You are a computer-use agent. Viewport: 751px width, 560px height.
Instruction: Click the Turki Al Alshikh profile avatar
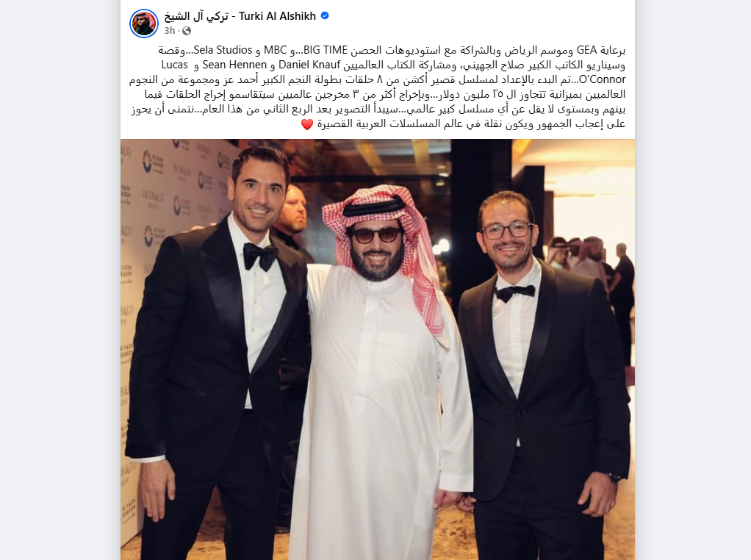[144, 23]
